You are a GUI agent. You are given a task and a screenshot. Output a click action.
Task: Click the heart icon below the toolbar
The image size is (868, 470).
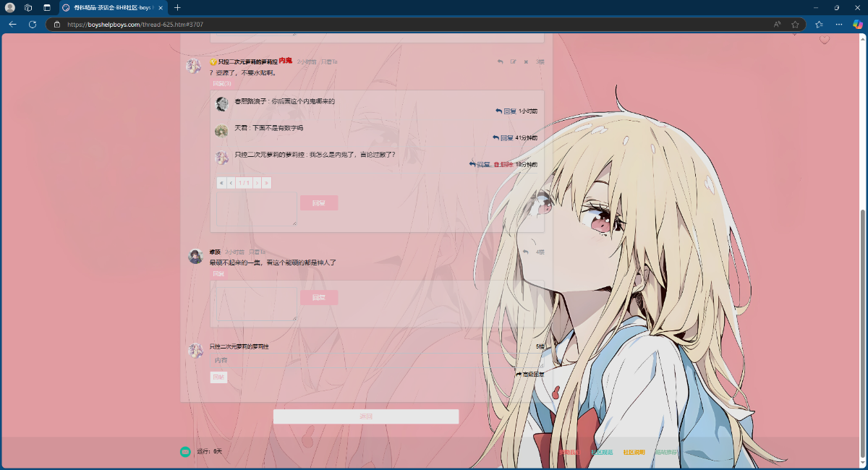(825, 40)
